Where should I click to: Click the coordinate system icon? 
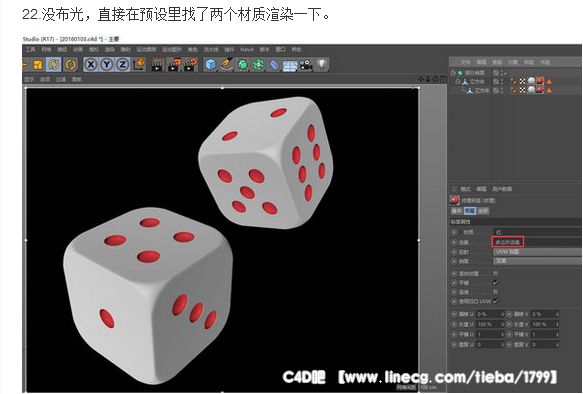139,65
